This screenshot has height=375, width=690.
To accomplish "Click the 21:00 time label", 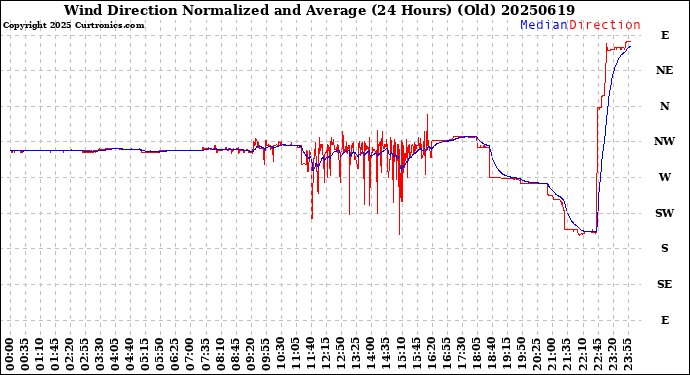I will [x=552, y=354].
